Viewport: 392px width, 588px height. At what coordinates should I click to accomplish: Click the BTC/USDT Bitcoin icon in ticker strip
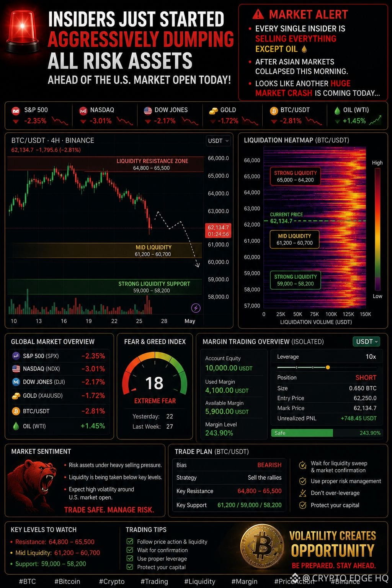coord(274,111)
